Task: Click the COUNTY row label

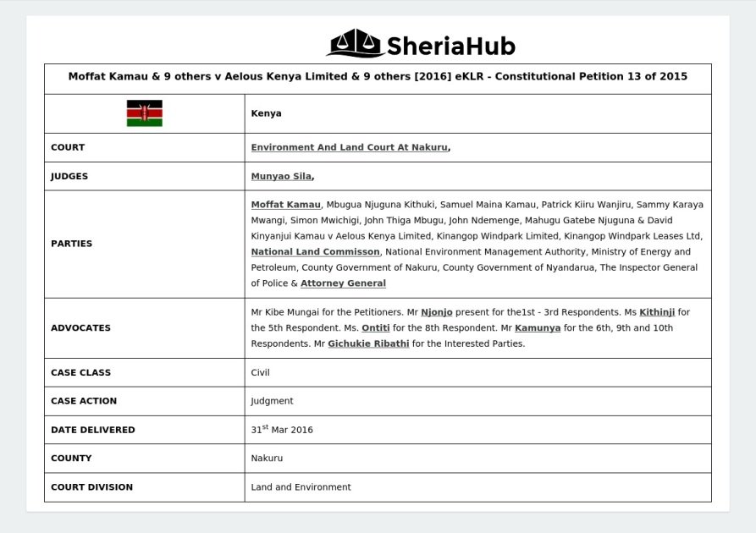Action: tap(71, 459)
